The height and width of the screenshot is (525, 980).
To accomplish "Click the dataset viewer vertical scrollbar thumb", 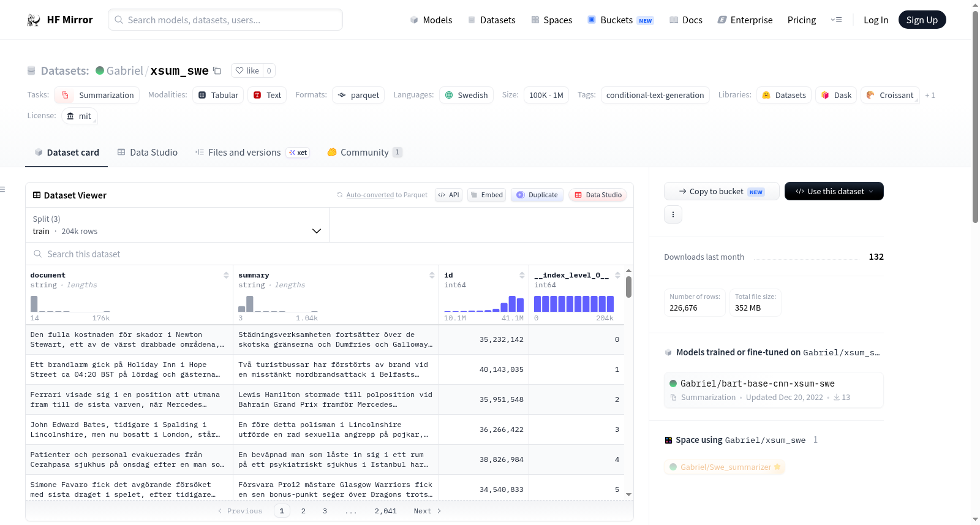I will pyautogui.click(x=628, y=287).
